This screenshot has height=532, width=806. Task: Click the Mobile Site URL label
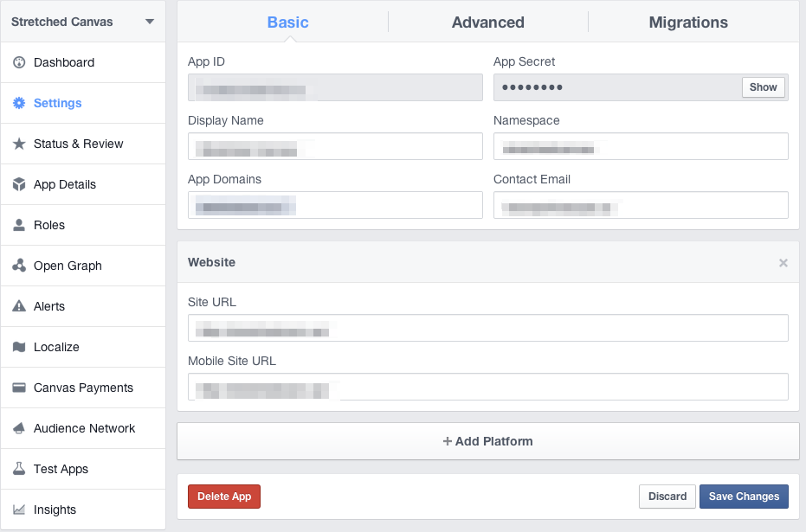[232, 361]
